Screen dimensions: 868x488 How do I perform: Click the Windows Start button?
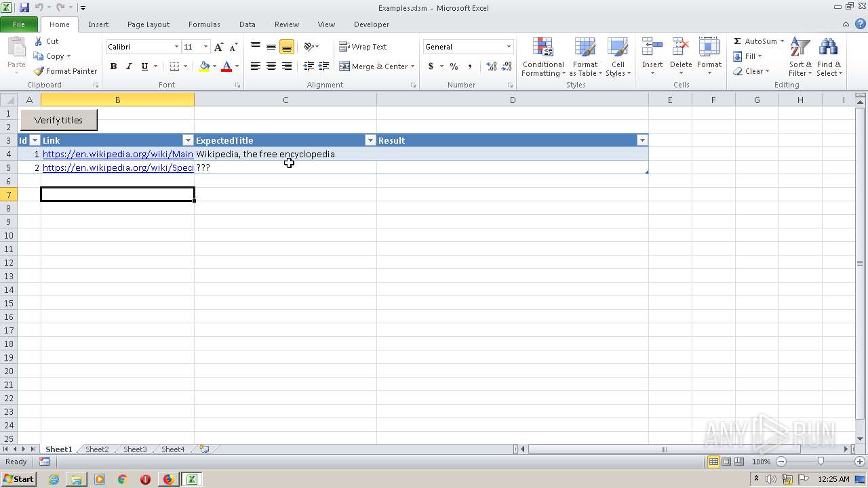pyautogui.click(x=18, y=479)
